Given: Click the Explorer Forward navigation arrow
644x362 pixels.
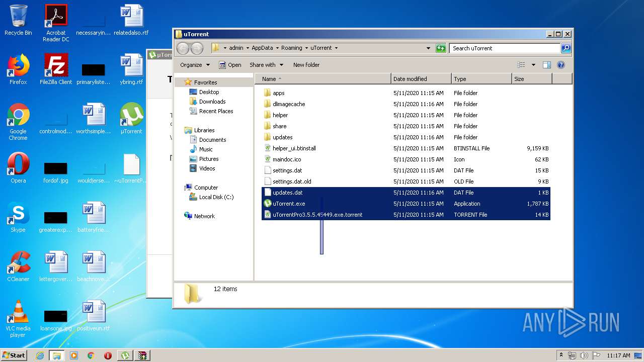Looking at the screenshot, I should click(x=197, y=48).
